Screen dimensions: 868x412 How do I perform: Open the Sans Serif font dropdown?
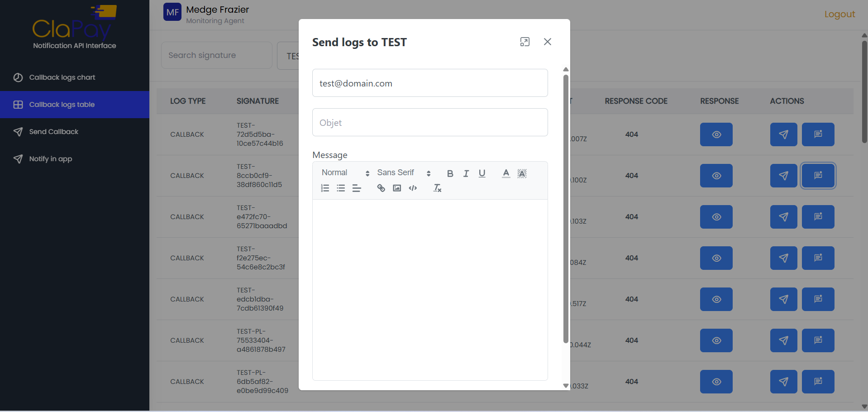403,173
